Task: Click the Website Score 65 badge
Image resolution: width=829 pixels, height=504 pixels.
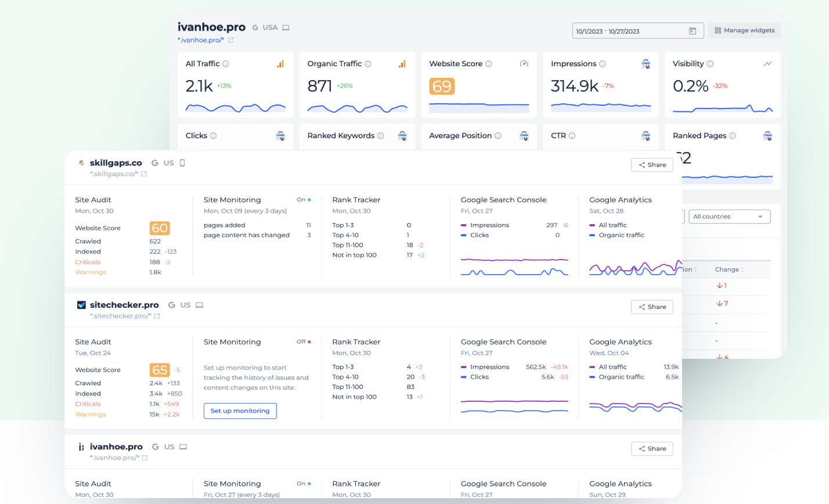Action: point(160,370)
